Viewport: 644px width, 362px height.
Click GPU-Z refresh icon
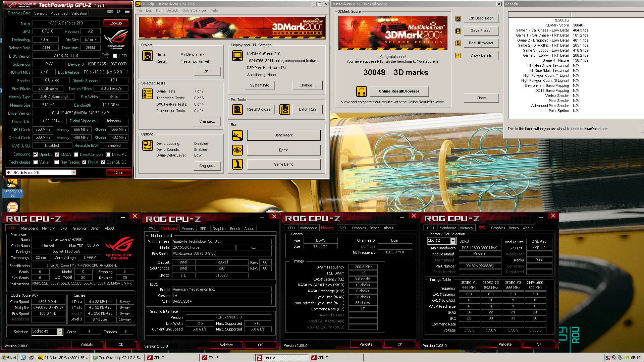[118, 12]
